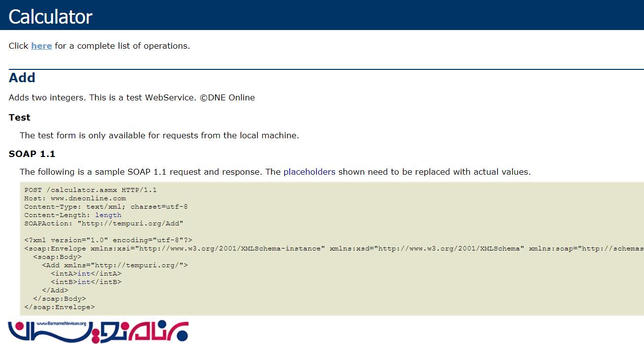Click the 'length' placeholder after Content-Length
Screen dimensions: 644x344
[108, 215]
